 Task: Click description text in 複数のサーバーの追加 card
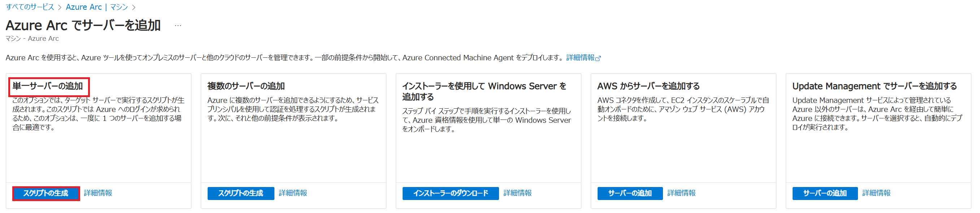pos(293,109)
